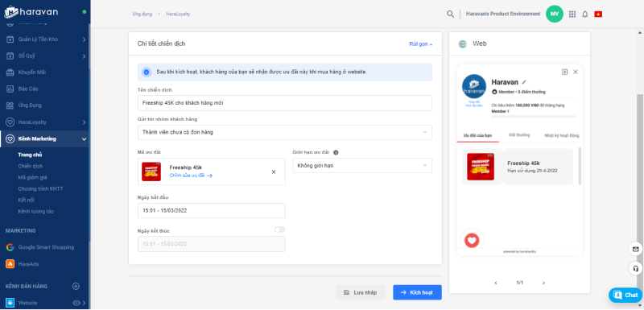Open Kết nối submenu item

pyautogui.click(x=27, y=200)
